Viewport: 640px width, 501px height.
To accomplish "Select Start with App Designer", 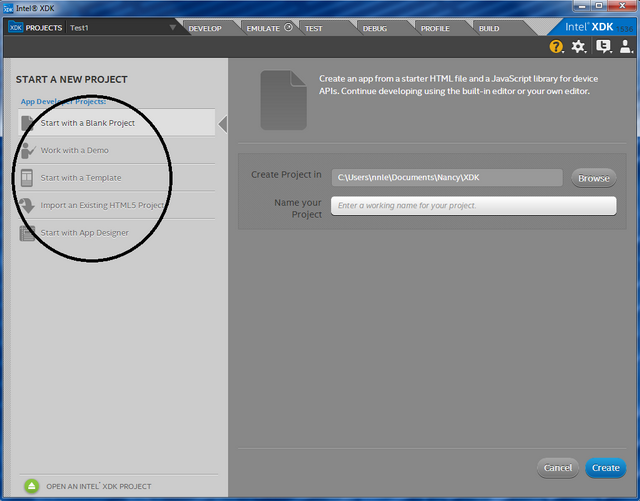I will (x=117, y=233).
